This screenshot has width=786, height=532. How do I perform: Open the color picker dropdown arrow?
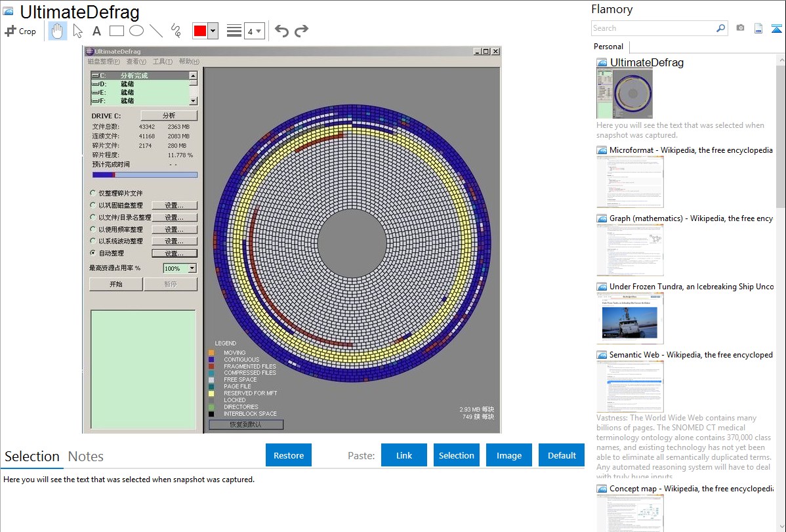(x=213, y=31)
